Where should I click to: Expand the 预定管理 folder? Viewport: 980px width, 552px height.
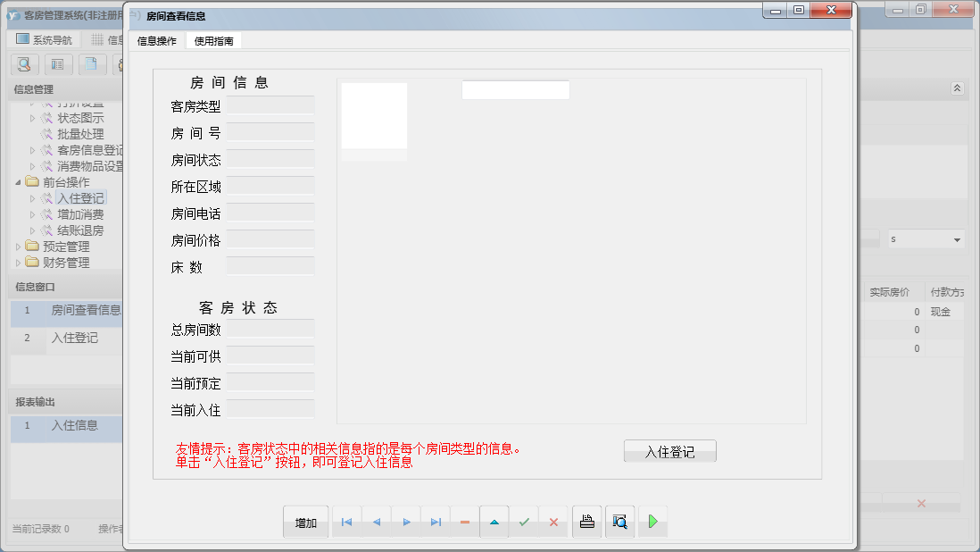tap(18, 247)
